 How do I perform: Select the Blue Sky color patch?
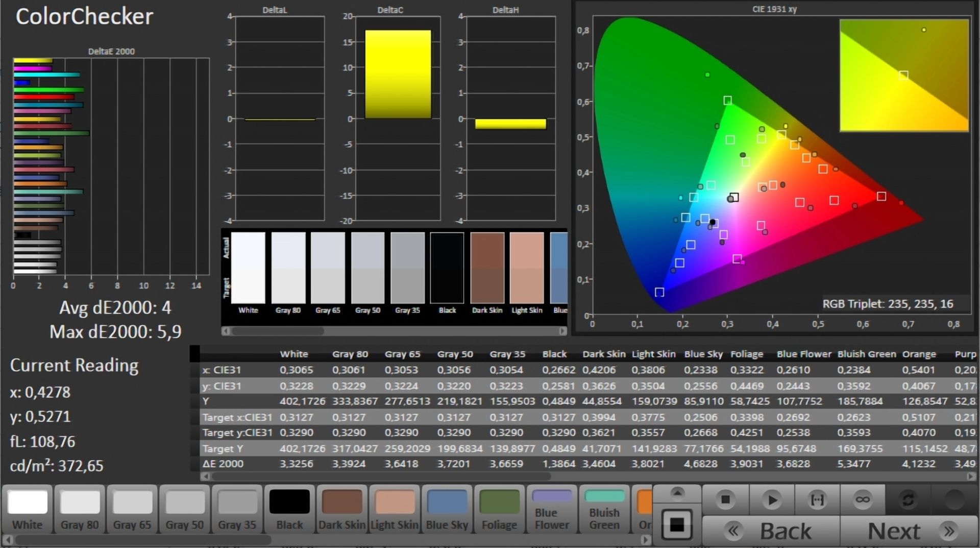447,509
